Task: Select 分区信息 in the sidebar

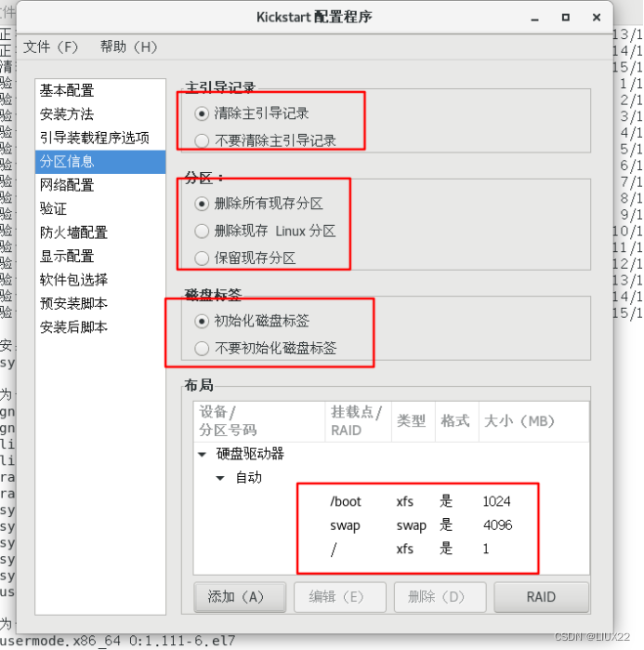Action: (x=100, y=162)
